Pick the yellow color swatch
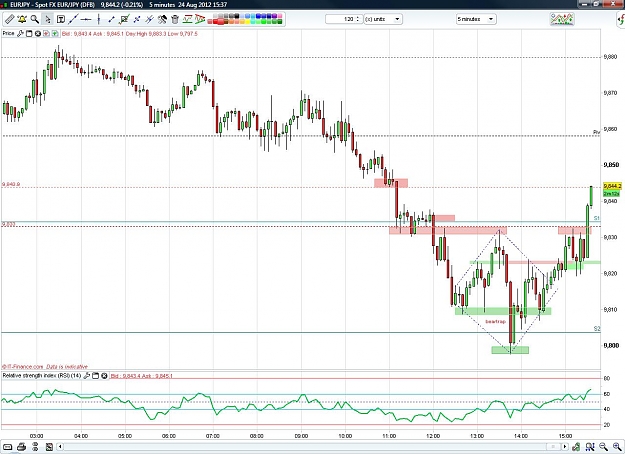The image size is (625, 454). click(248, 21)
